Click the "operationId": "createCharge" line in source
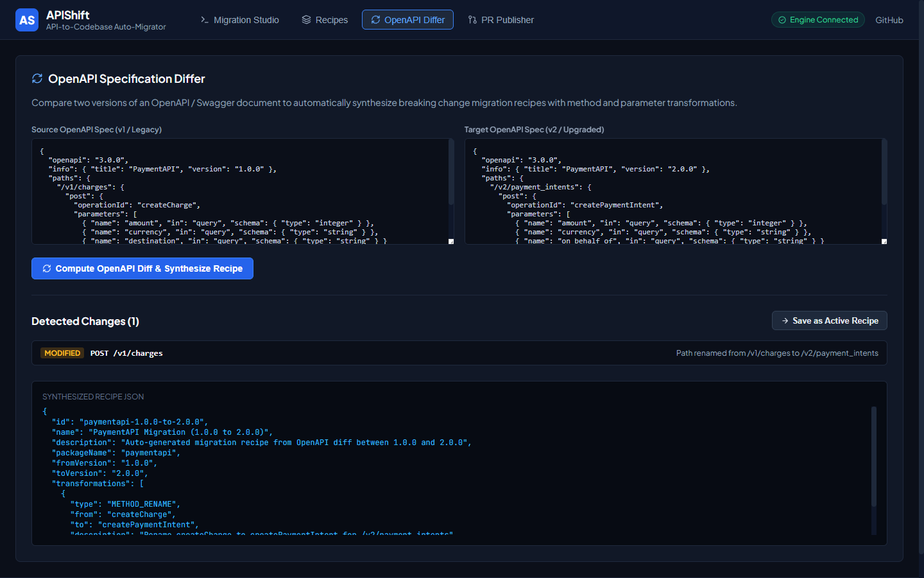924x578 pixels. (x=137, y=206)
